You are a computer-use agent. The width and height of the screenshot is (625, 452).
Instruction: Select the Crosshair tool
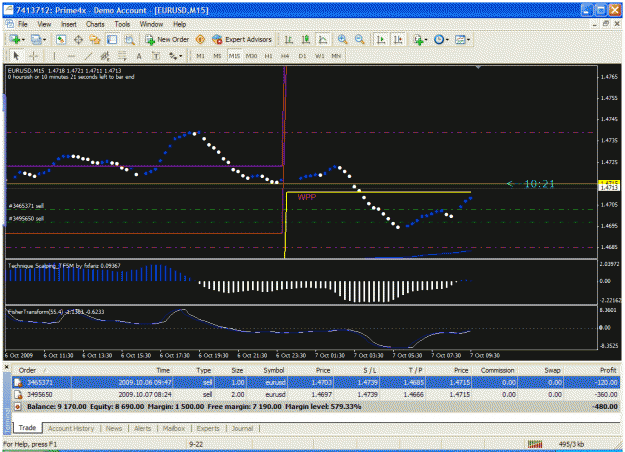coord(33,56)
